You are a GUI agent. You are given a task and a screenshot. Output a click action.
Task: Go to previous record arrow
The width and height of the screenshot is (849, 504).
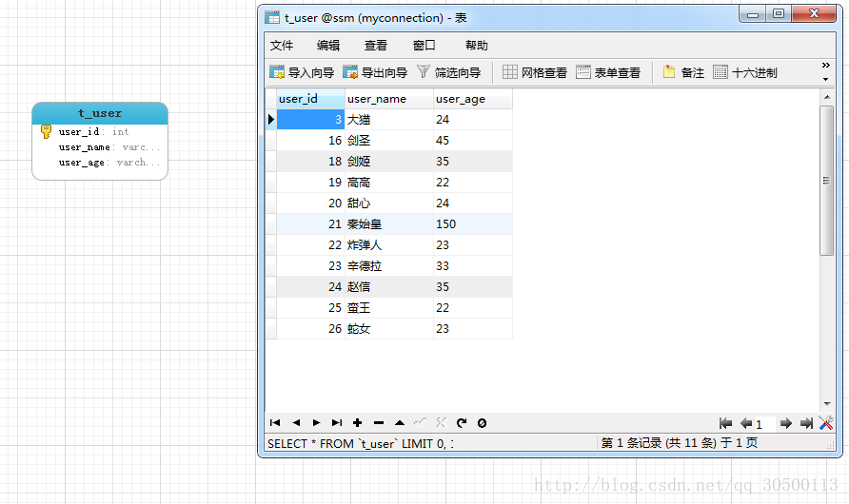point(296,423)
